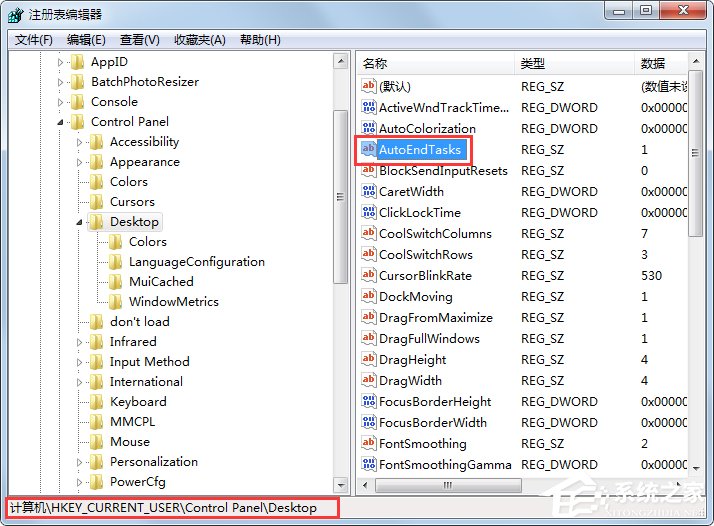Viewport: 714px width, 526px height.
Task: Click the FontSmoothing string icon
Action: tap(368, 443)
